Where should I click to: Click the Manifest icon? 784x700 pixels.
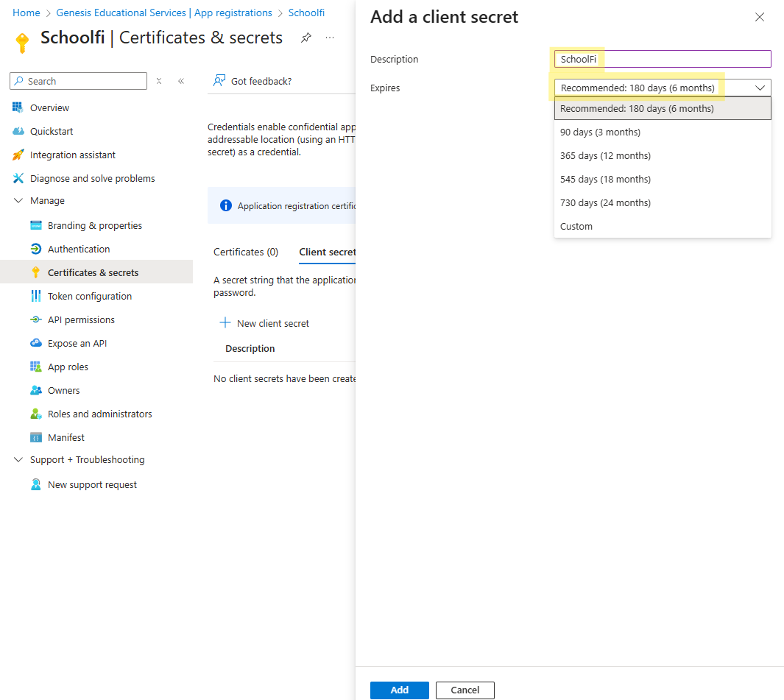click(36, 437)
